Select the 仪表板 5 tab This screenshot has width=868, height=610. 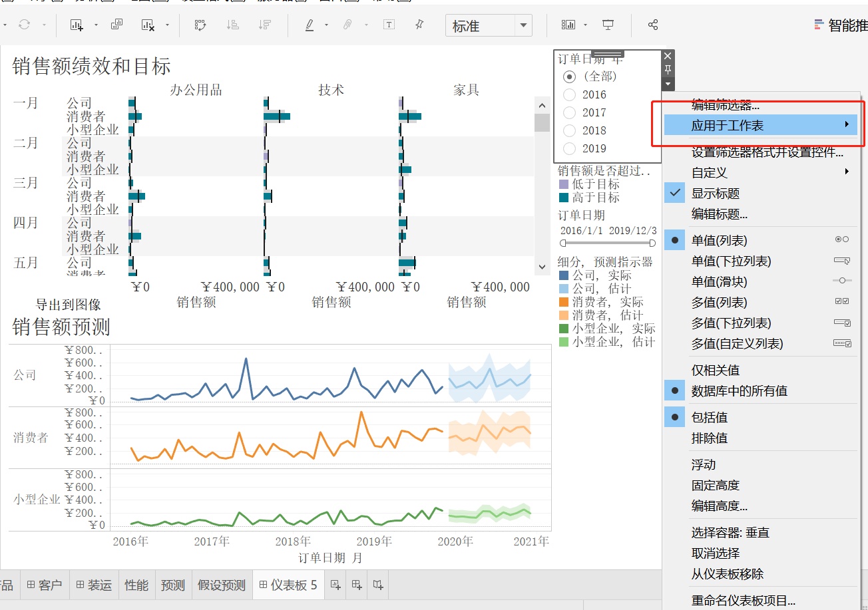click(x=288, y=585)
